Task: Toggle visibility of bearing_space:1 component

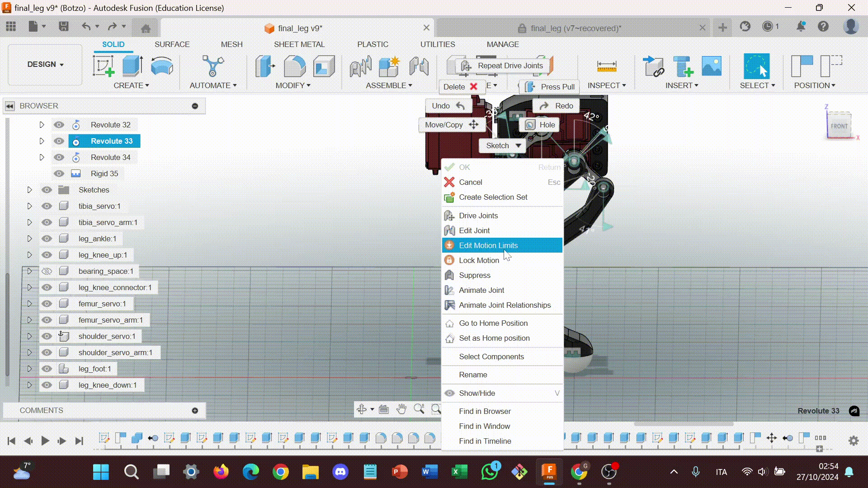Action: tap(47, 271)
